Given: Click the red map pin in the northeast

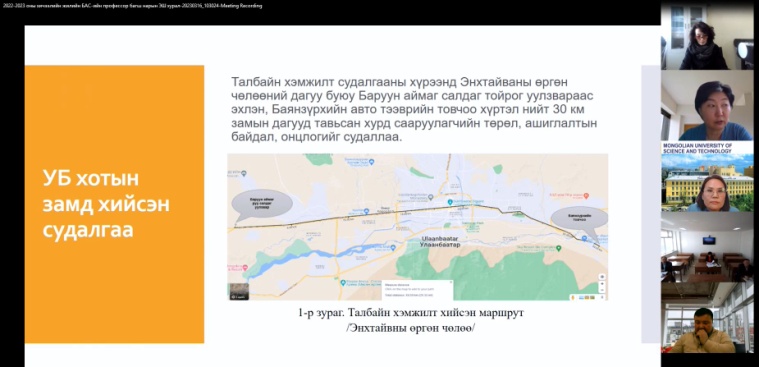Looking at the screenshot, I should click(586, 196).
